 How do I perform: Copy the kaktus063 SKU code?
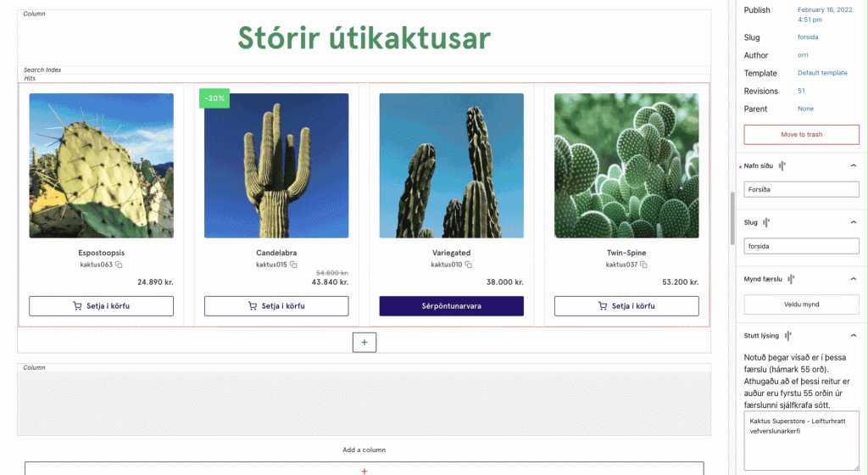[120, 265]
